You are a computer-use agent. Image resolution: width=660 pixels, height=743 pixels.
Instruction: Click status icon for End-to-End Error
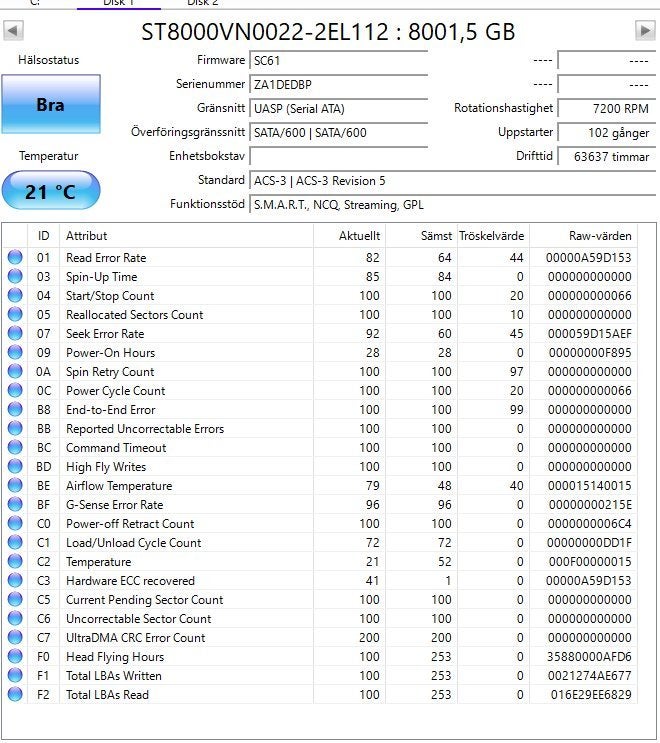click(15, 409)
